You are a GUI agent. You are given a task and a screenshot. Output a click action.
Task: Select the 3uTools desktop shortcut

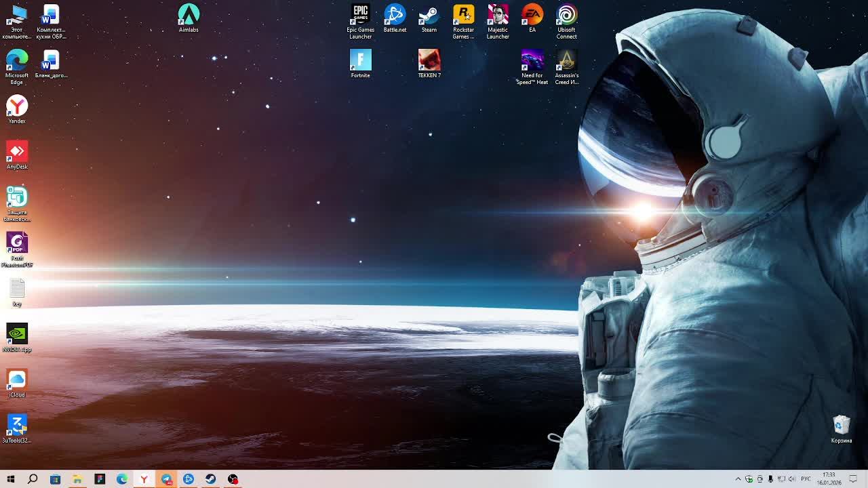coord(17,429)
